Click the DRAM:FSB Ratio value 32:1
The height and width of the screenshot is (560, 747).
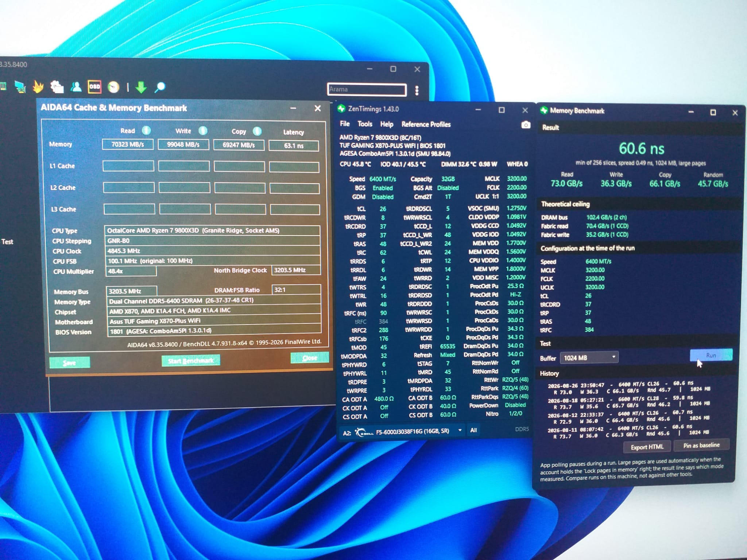pyautogui.click(x=296, y=290)
